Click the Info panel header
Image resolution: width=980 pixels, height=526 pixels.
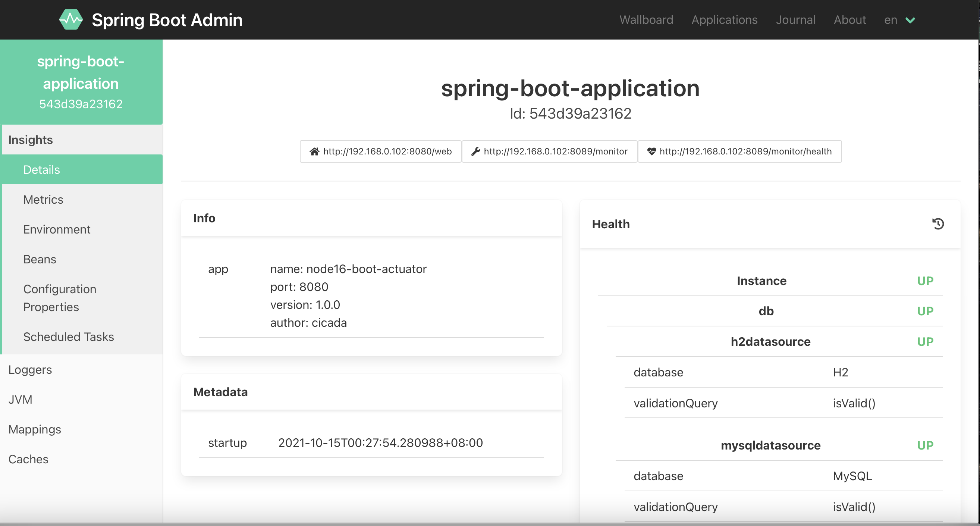(x=371, y=218)
